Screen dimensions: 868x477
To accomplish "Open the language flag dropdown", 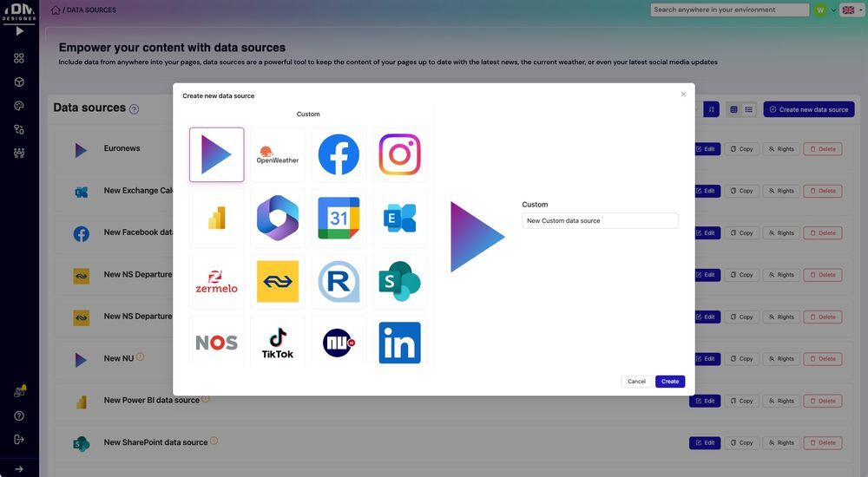I will [x=852, y=10].
